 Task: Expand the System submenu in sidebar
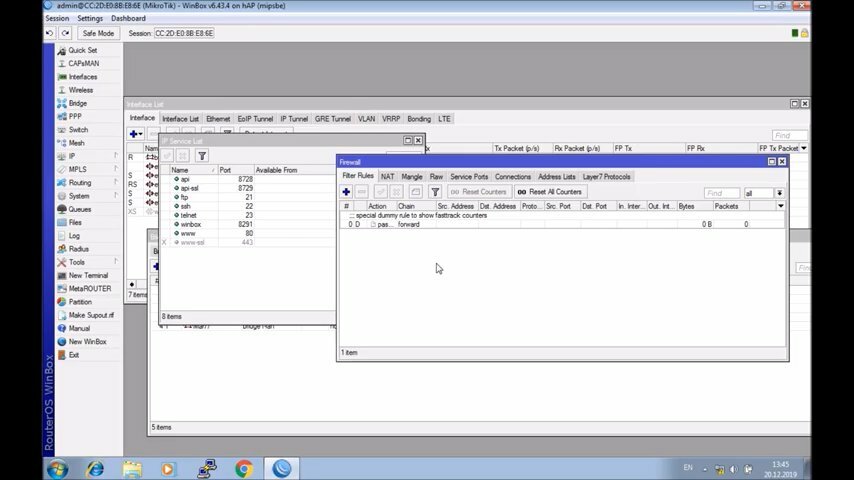pos(78,196)
